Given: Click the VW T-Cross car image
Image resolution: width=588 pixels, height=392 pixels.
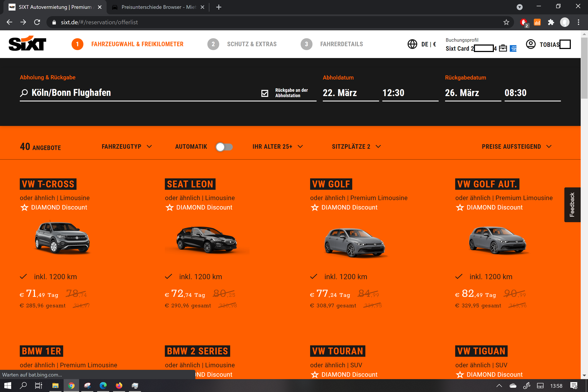Looking at the screenshot, I should pyautogui.click(x=62, y=237).
